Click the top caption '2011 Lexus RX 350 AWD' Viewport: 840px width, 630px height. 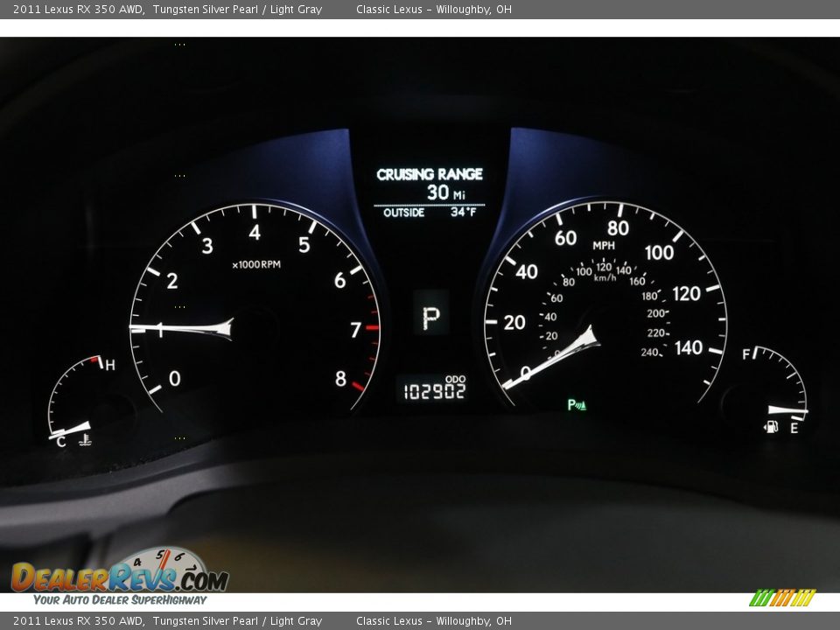coord(78,9)
